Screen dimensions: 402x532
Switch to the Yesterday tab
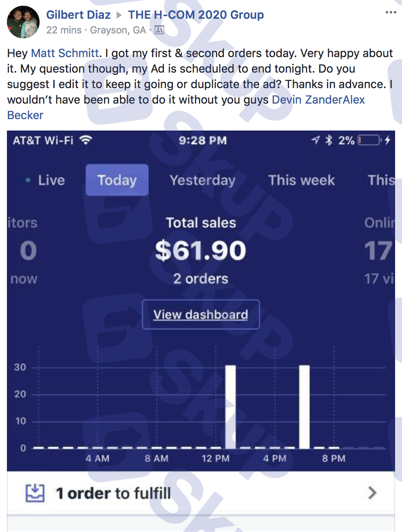(x=203, y=180)
